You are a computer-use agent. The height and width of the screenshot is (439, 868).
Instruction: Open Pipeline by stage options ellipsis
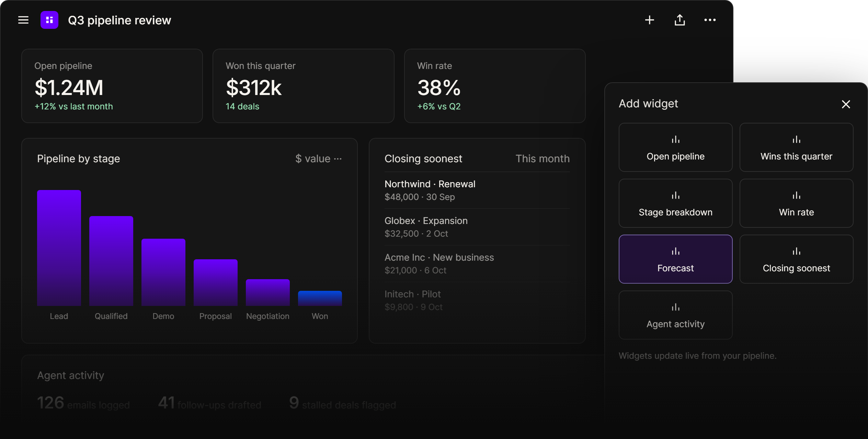pos(338,159)
